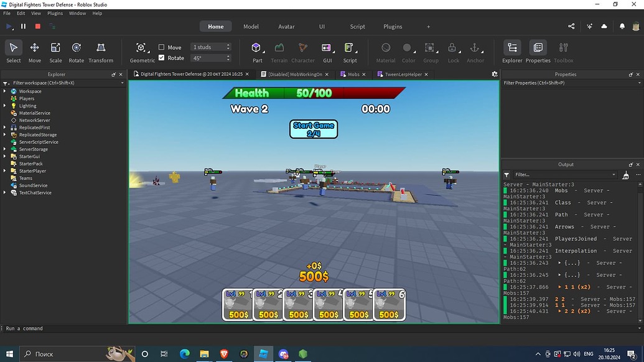Image resolution: width=644 pixels, height=362 pixels.
Task: Open the Geometric mode selector
Action: click(x=142, y=52)
